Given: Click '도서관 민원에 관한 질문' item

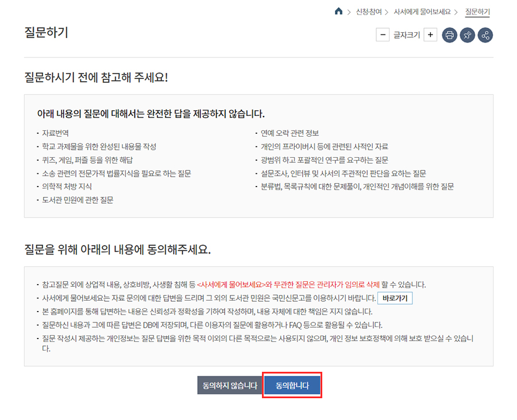Looking at the screenshot, I should coord(78,200).
